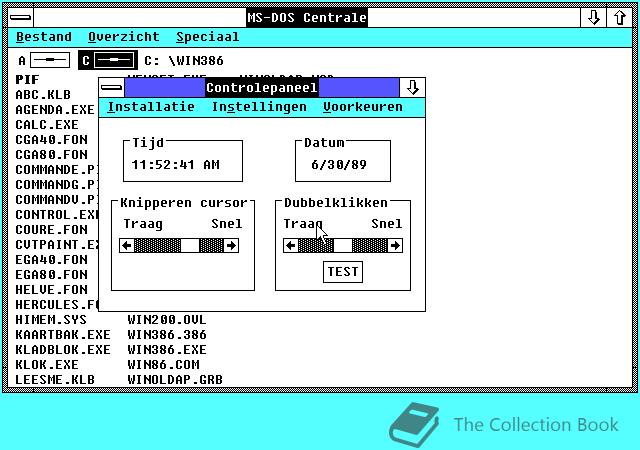Screen dimensions: 640x450
Task: Select WINOLDAP.GRB file
Action: point(175,380)
